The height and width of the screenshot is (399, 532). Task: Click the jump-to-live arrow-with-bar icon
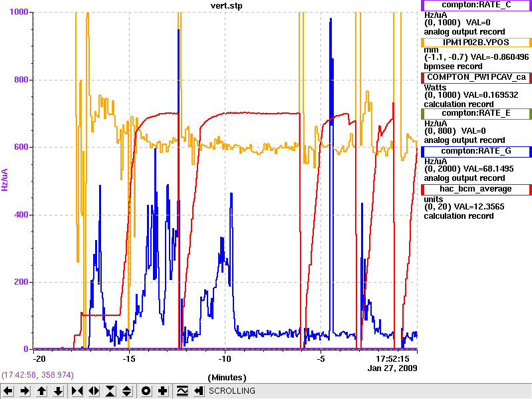(199, 391)
